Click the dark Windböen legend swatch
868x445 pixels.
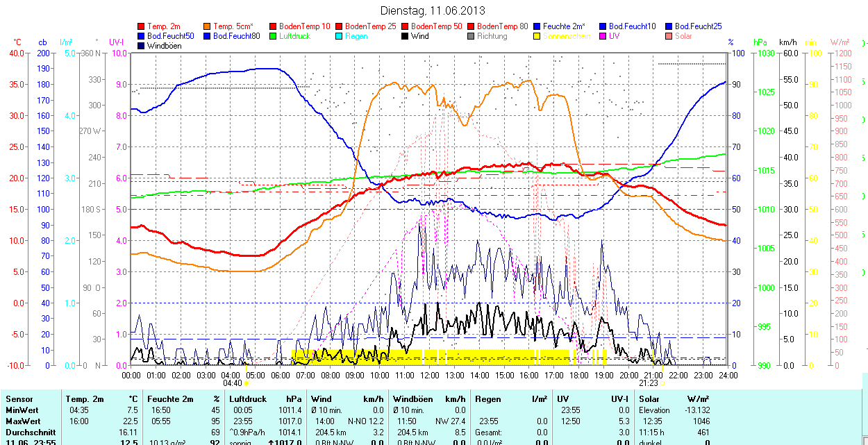click(x=142, y=46)
